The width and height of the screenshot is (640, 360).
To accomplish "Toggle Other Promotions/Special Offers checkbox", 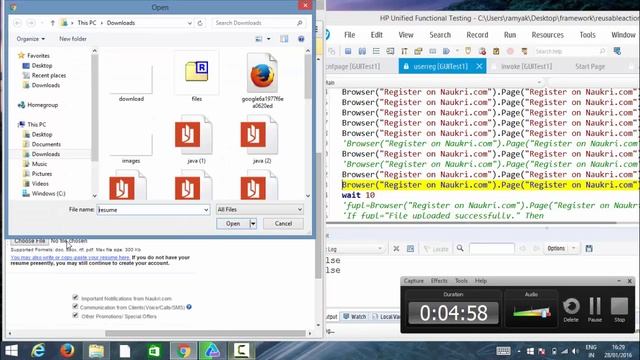I will click(x=75, y=315).
